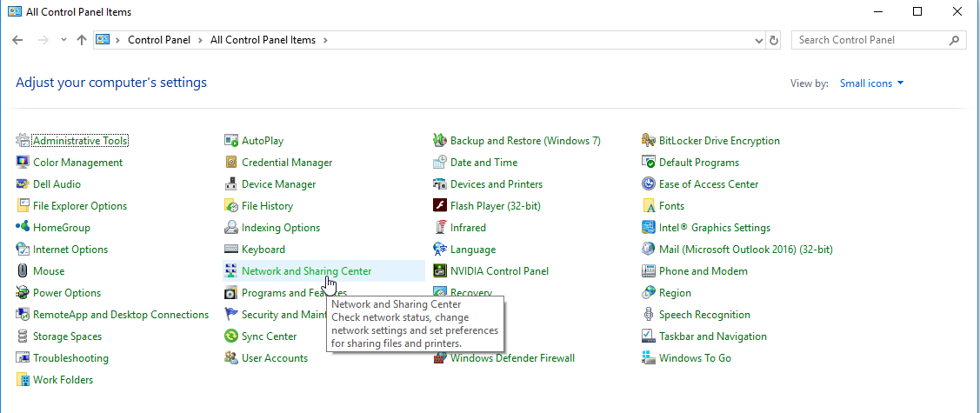Click the Indexing Options icon
Screen dimensions: 980x413
(231, 228)
